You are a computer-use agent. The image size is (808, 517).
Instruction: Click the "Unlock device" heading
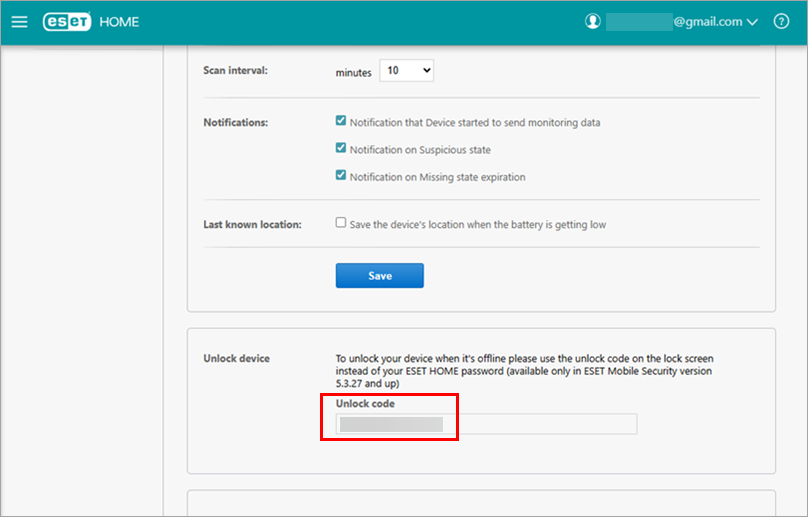pyautogui.click(x=237, y=358)
